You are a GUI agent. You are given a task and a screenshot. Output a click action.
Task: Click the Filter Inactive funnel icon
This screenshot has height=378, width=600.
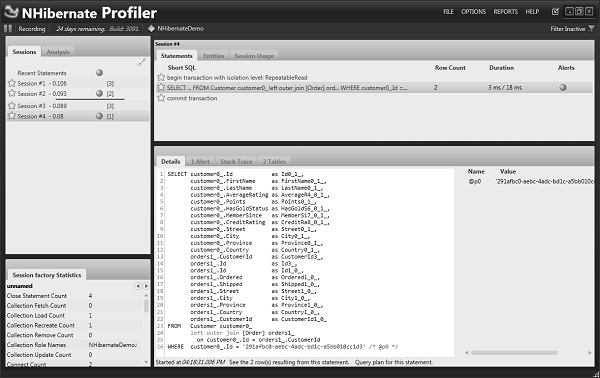591,29
